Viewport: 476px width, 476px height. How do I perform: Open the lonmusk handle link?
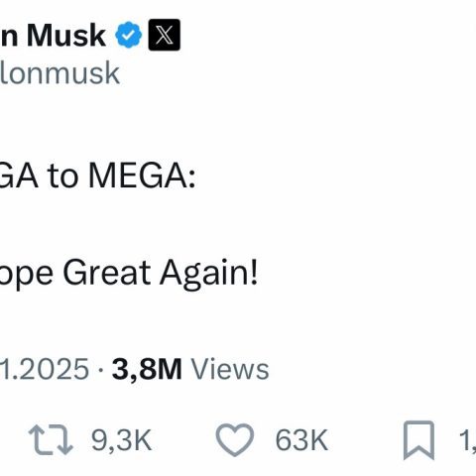[59, 73]
